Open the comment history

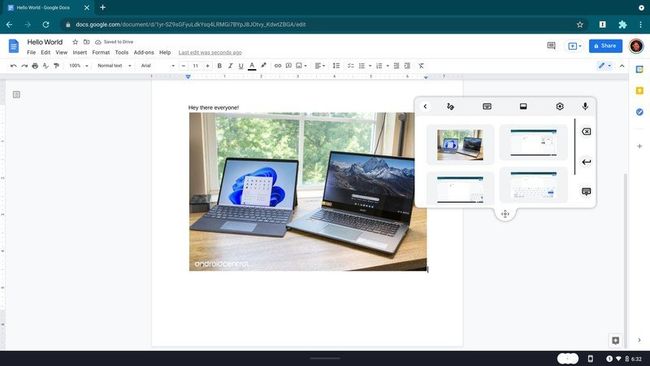pyautogui.click(x=551, y=46)
